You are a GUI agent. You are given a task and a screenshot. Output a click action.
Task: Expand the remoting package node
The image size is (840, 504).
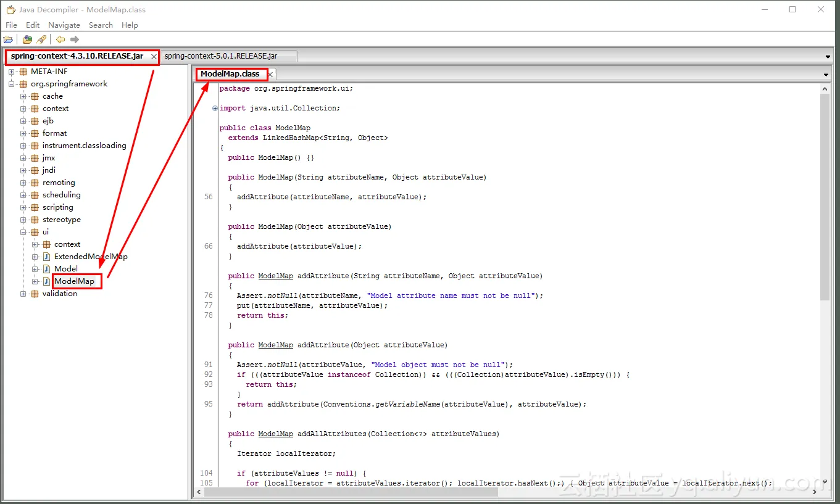point(23,183)
